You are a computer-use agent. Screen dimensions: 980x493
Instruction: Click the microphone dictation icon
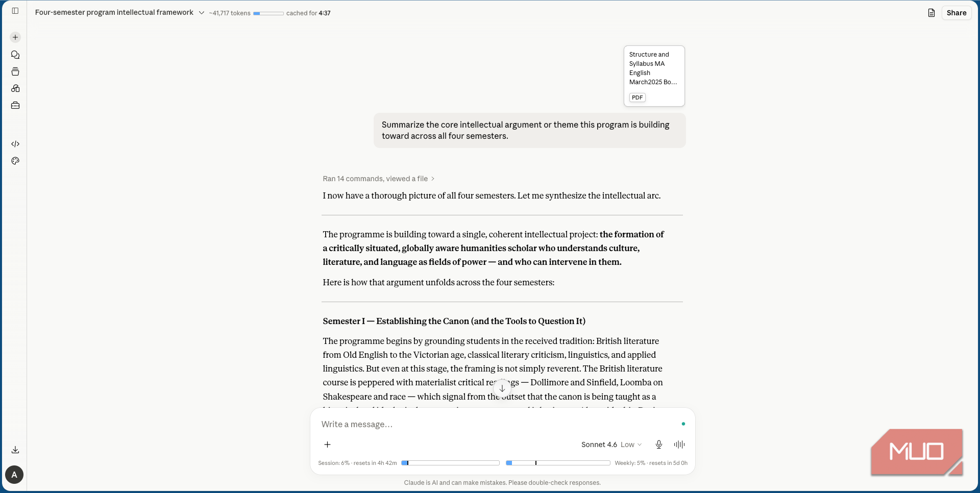(x=659, y=445)
